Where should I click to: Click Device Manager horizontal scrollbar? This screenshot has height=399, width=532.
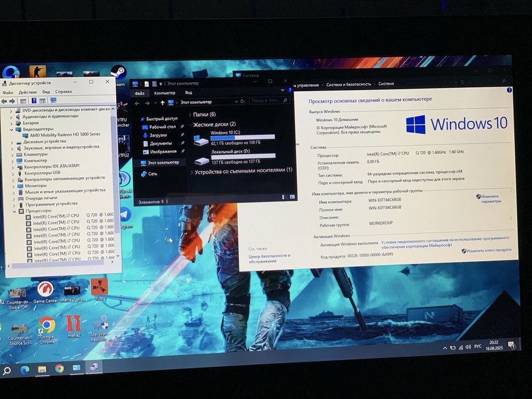click(58, 265)
